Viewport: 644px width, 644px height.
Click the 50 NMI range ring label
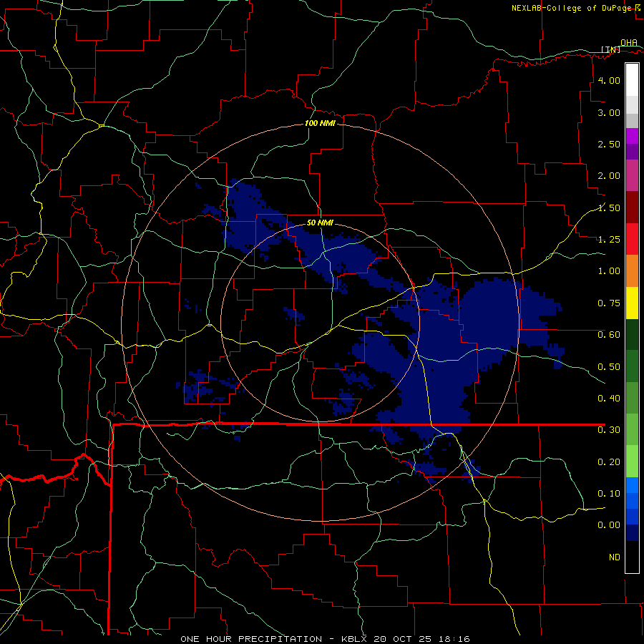pos(320,223)
